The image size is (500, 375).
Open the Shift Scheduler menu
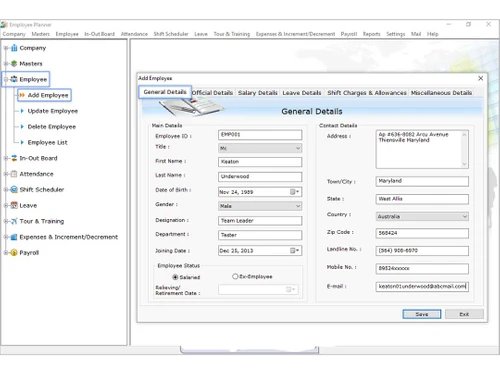point(171,34)
